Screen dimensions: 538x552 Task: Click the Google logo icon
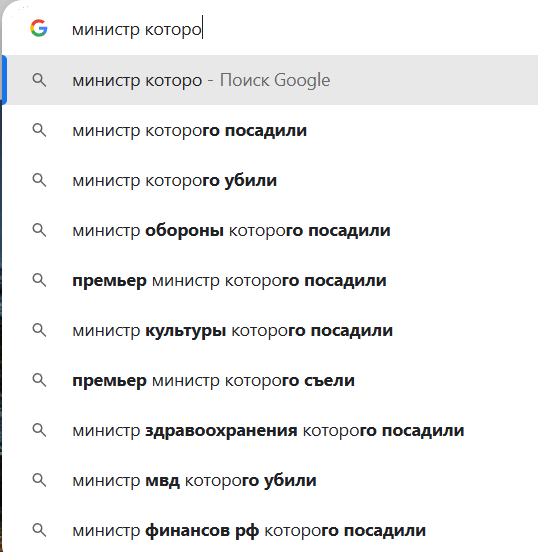(39, 28)
